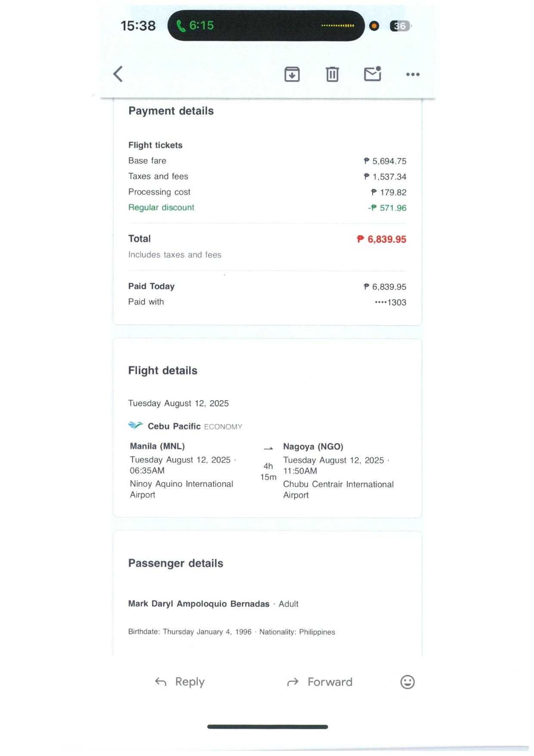Tap the green ongoing call indicator
Image resolution: width=534 pixels, height=756 pixels.
(x=196, y=26)
